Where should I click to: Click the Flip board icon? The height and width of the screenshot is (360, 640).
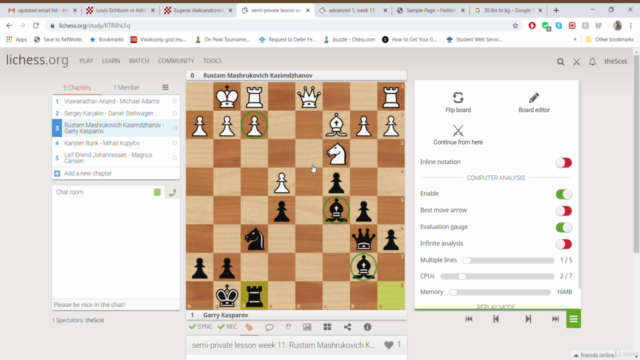coord(458,98)
